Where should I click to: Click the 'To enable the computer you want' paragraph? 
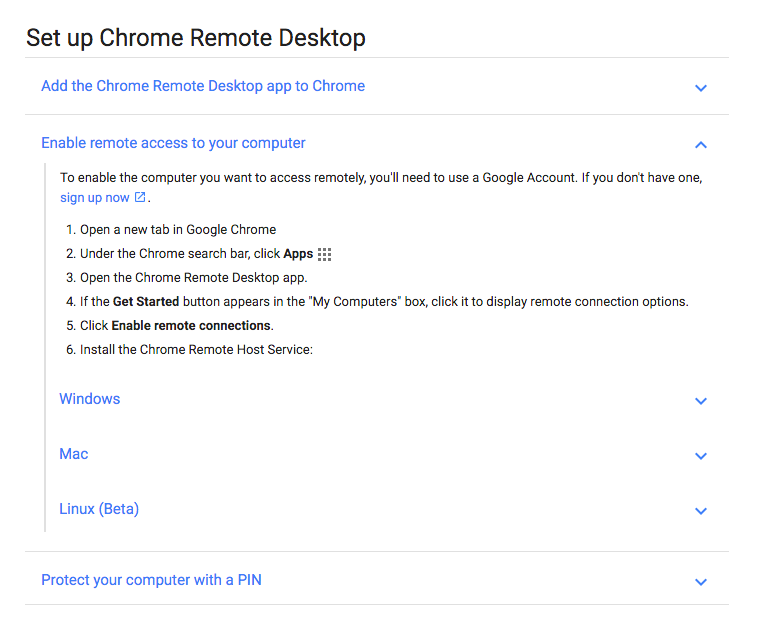(x=381, y=188)
